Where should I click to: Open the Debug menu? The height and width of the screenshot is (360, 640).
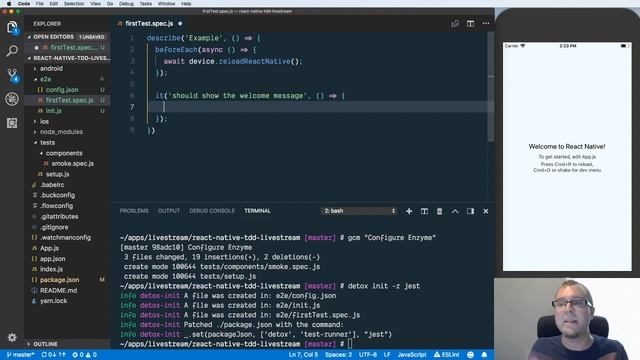coord(127,4)
